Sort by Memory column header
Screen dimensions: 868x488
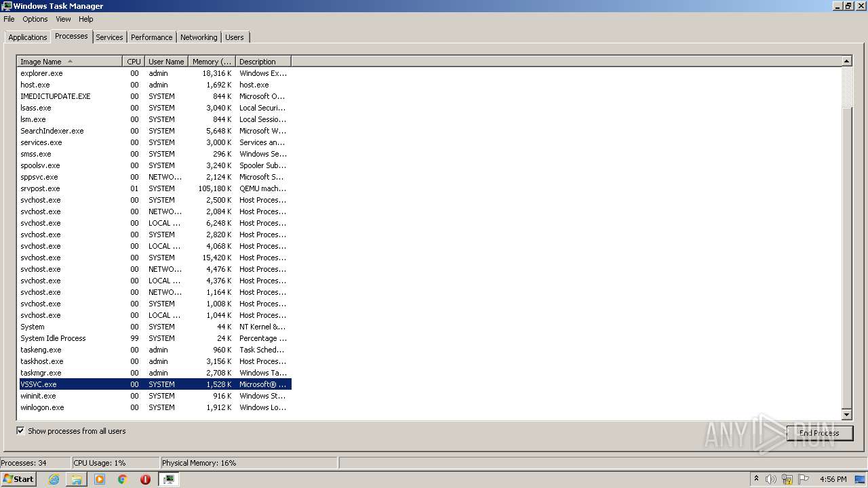212,62
